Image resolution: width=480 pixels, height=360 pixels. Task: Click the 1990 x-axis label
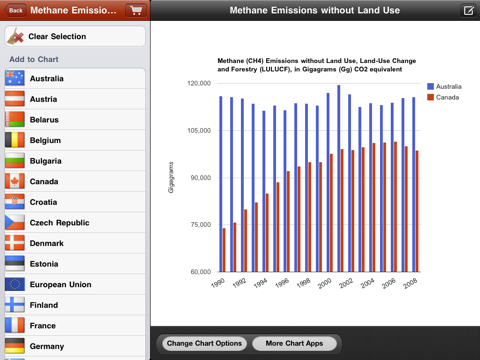(x=218, y=283)
